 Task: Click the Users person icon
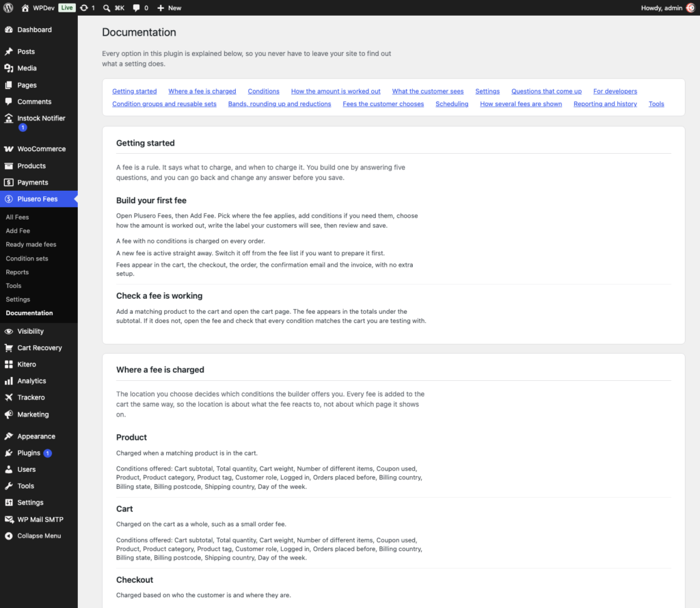point(8,469)
